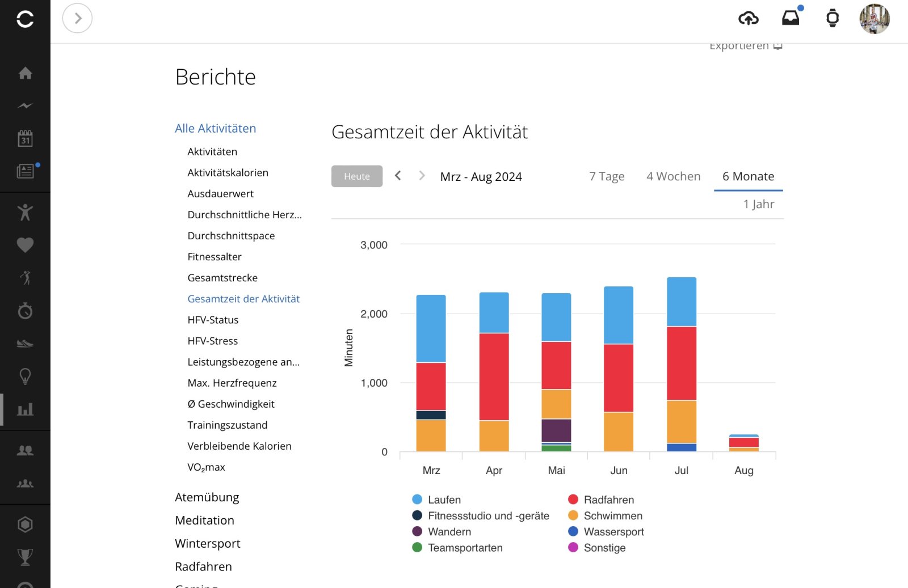Open the Home dashboard icon in sidebar
The height and width of the screenshot is (588, 908).
pyautogui.click(x=25, y=73)
